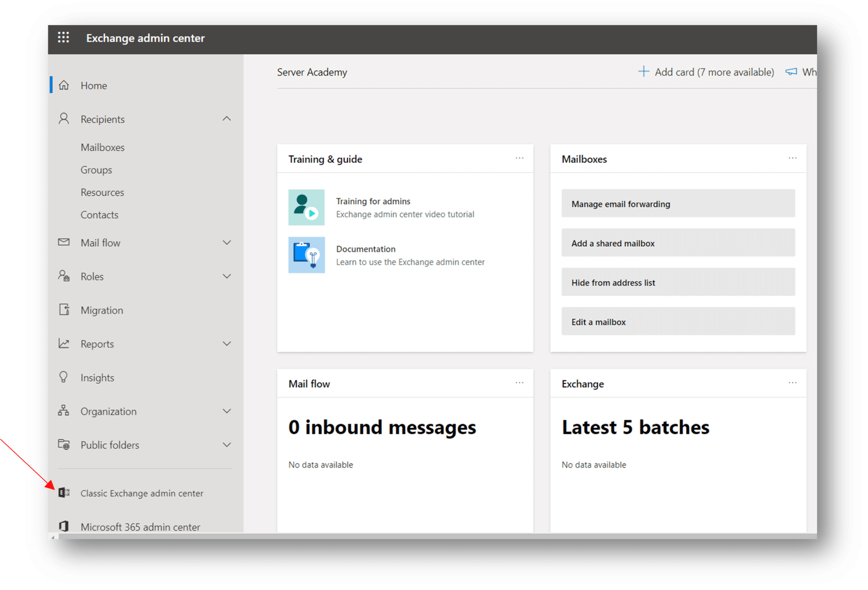Open the app launcher waffle icon
The height and width of the screenshot is (590, 868).
pos(64,37)
